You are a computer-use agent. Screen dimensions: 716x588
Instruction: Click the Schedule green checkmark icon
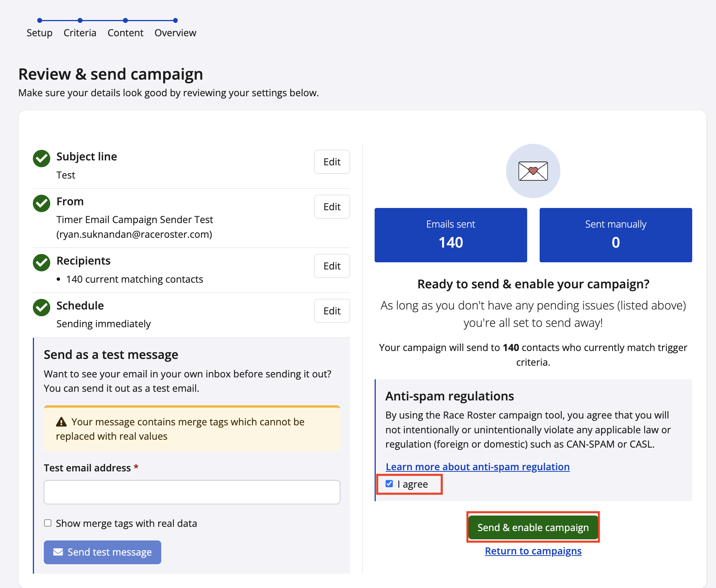pos(42,308)
